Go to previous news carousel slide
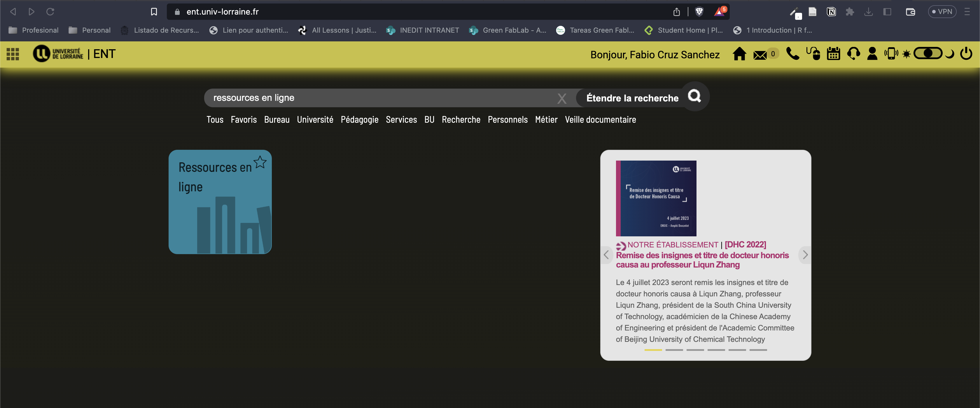The height and width of the screenshot is (408, 980). (606, 255)
